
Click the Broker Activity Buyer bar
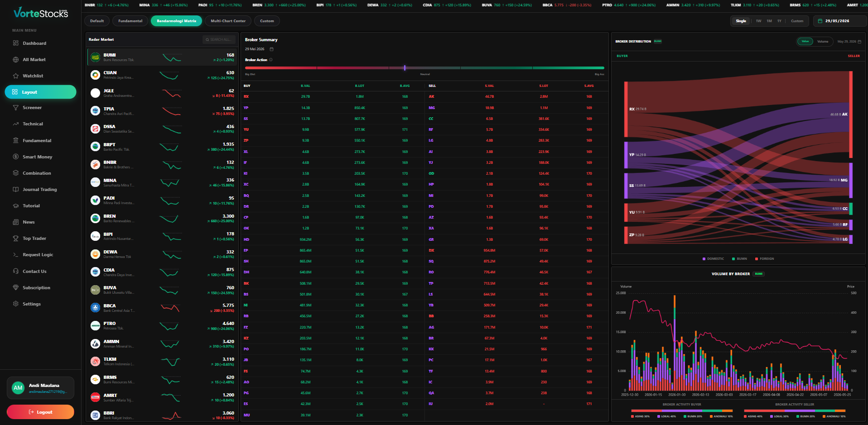point(682,411)
